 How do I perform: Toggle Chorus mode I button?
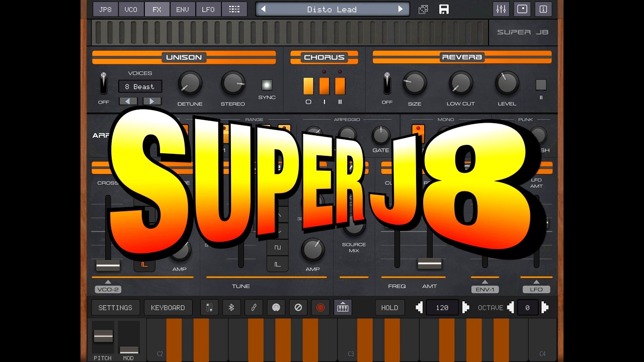325,86
